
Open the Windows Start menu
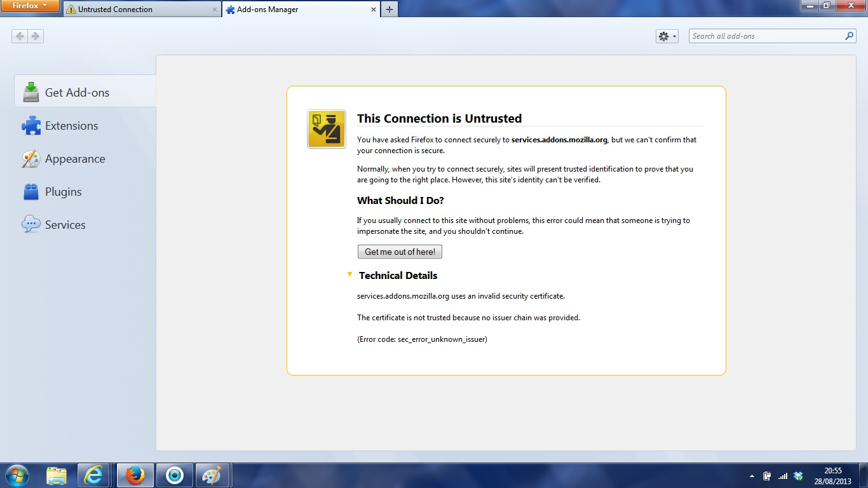click(17, 475)
